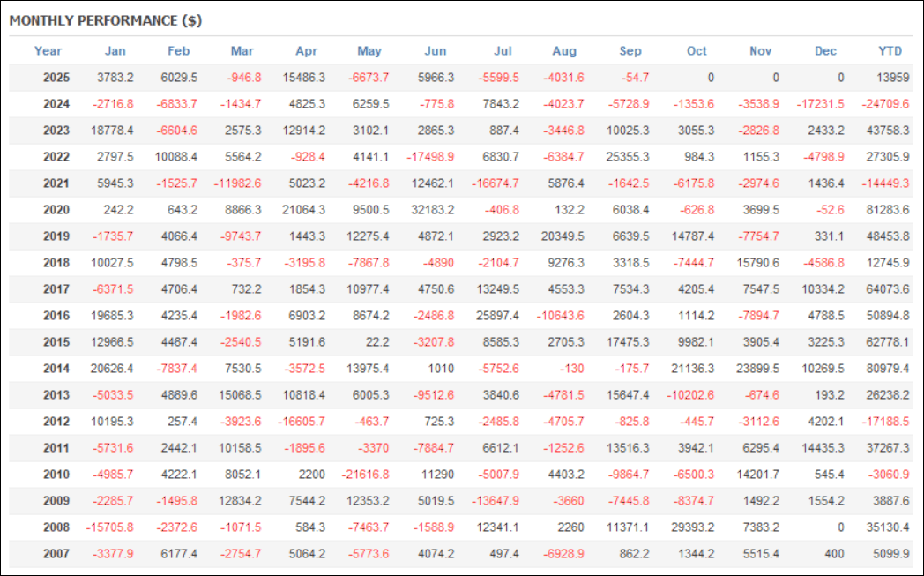Click the Sep column header
The image size is (924, 576).
pyautogui.click(x=630, y=51)
